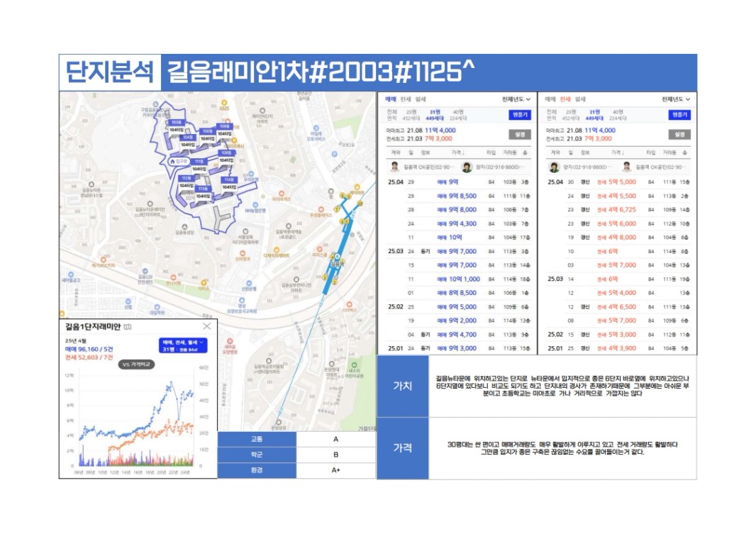The image size is (756, 534).
Task: Click the 매매 96,160 / 5건 chart summary
Action: [89, 349]
